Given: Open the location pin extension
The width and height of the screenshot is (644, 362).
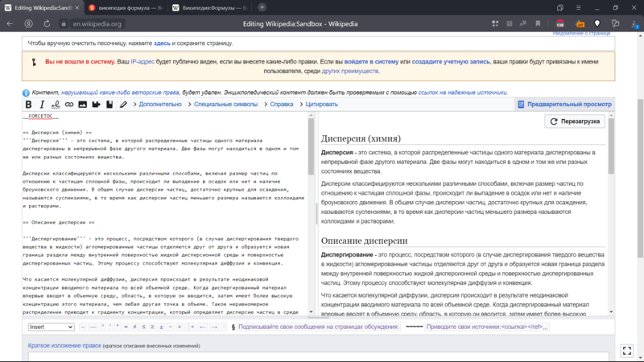Looking at the screenshot, I should (x=597, y=24).
